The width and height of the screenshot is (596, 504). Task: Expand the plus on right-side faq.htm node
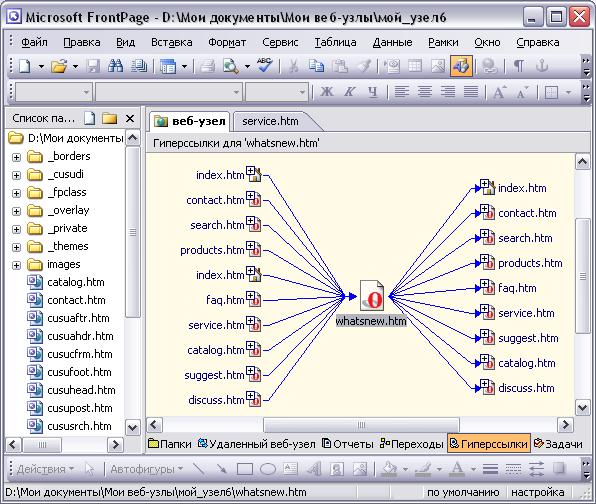click(x=484, y=284)
